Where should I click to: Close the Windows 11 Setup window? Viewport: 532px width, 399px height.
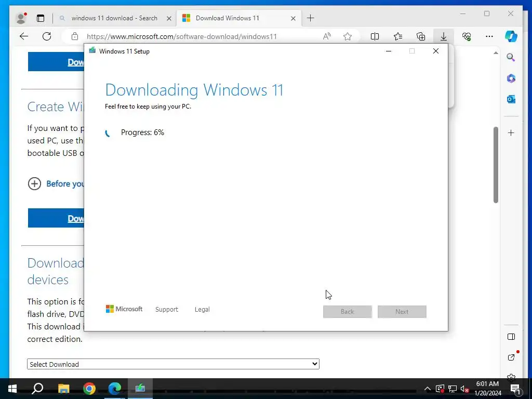(x=436, y=51)
